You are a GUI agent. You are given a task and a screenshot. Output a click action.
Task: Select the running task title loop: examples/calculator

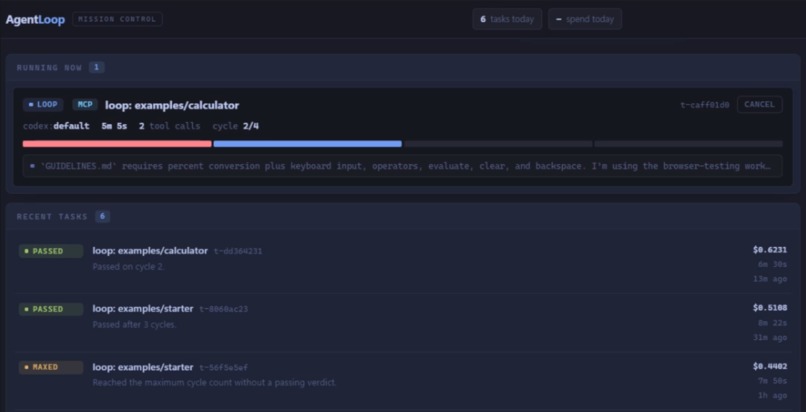(172, 105)
